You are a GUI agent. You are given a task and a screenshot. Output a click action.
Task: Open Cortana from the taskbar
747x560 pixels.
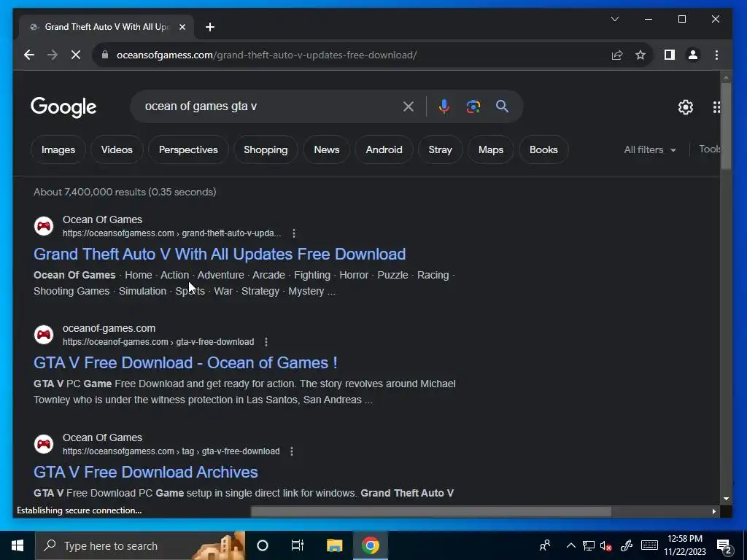pyautogui.click(x=263, y=545)
